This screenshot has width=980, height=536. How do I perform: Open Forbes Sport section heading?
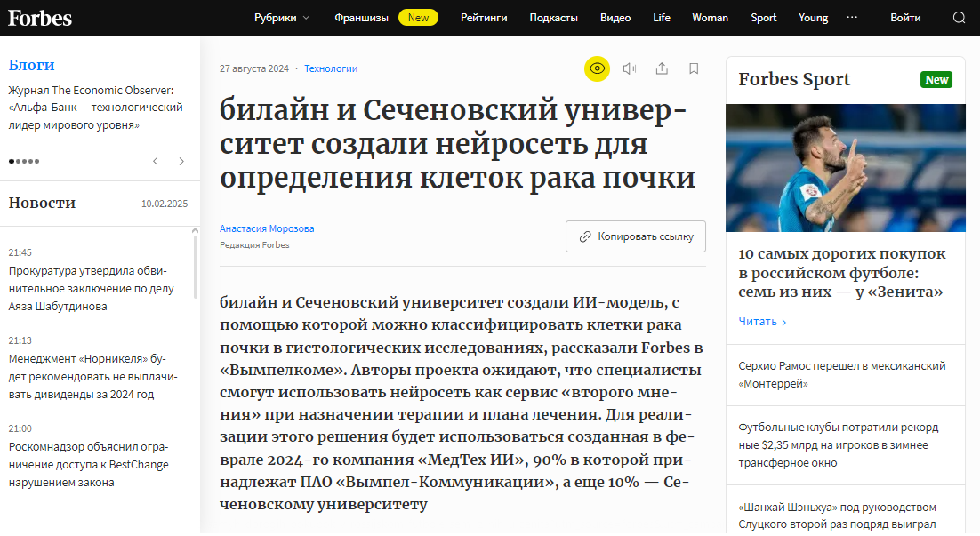tap(794, 79)
